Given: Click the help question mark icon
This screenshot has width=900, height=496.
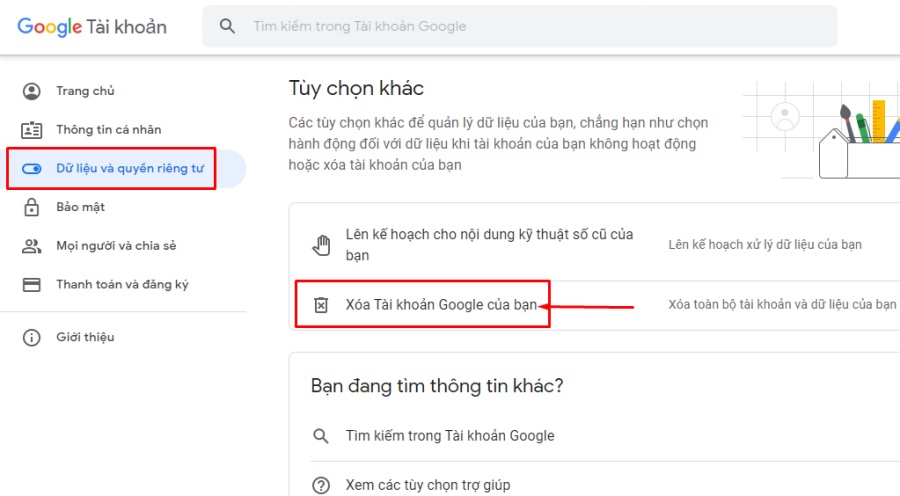Looking at the screenshot, I should tap(321, 485).
